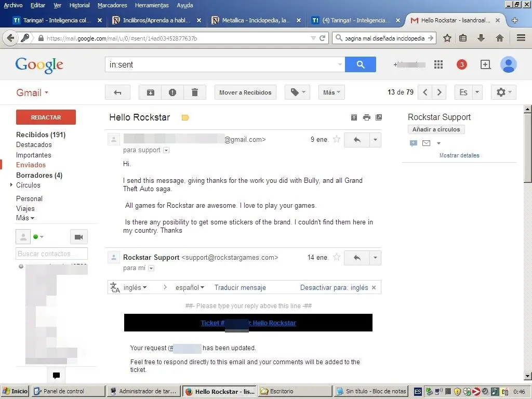Image resolution: width=532 pixels, height=399 pixels.
Task: Reply to the 9 ene message
Action: [356, 140]
